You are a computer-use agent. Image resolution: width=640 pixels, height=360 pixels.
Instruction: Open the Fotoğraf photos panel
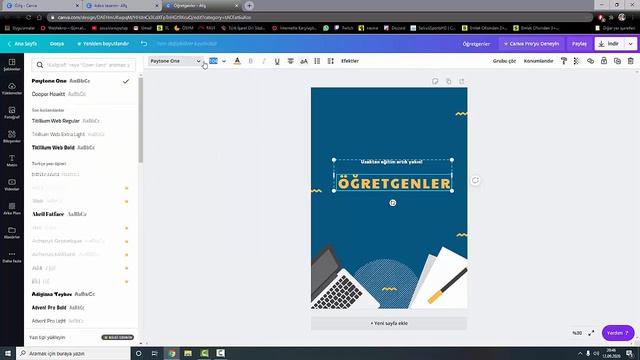[12, 113]
